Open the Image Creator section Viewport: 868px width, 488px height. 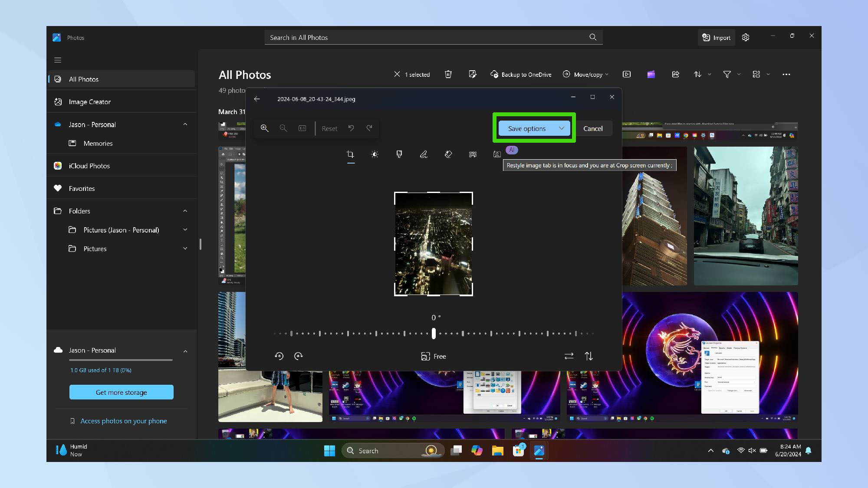point(89,102)
